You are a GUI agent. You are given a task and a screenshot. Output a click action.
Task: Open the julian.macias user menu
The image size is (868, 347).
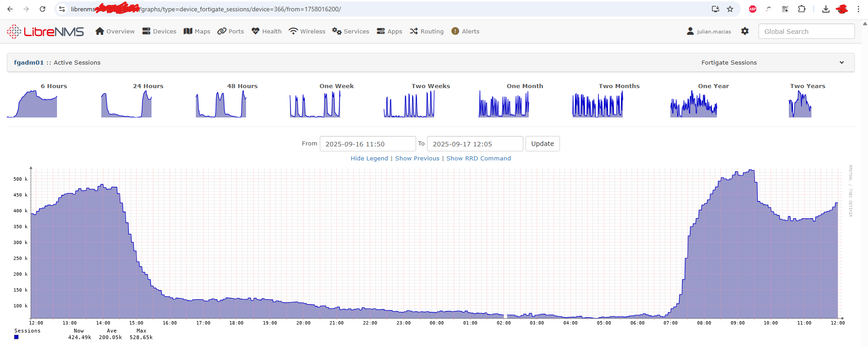709,31
